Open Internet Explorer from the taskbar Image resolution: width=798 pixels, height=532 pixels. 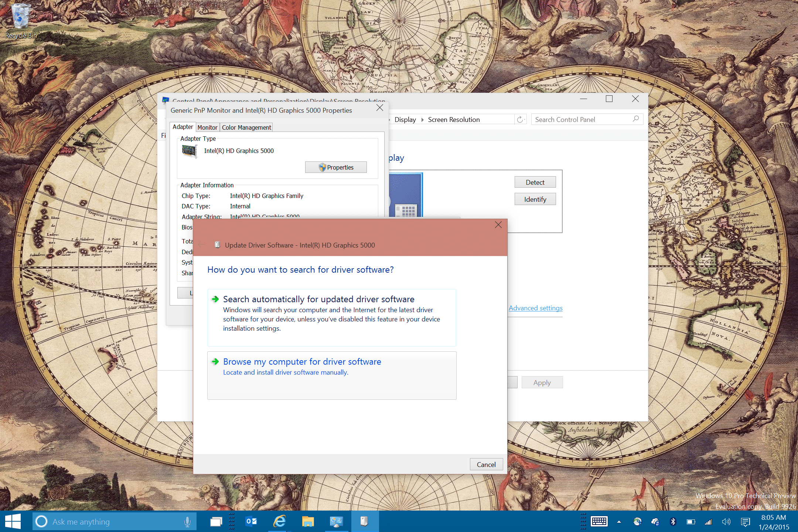[280, 521]
